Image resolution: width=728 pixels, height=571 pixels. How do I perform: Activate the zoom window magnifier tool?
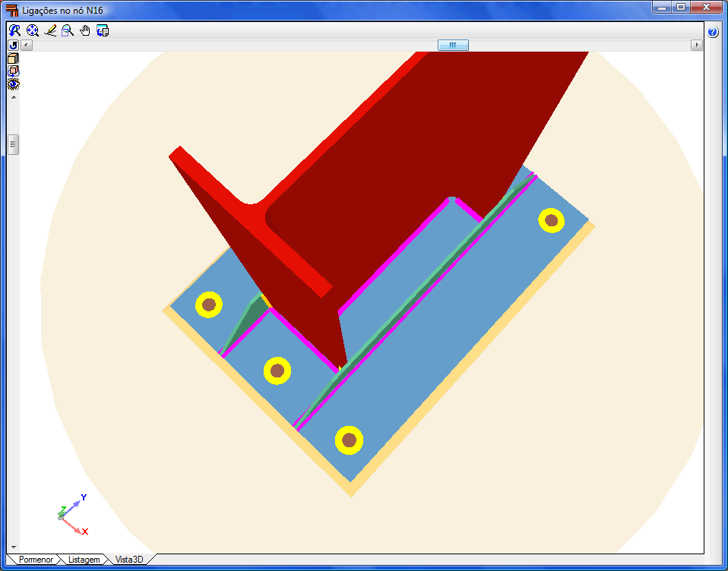tap(68, 30)
